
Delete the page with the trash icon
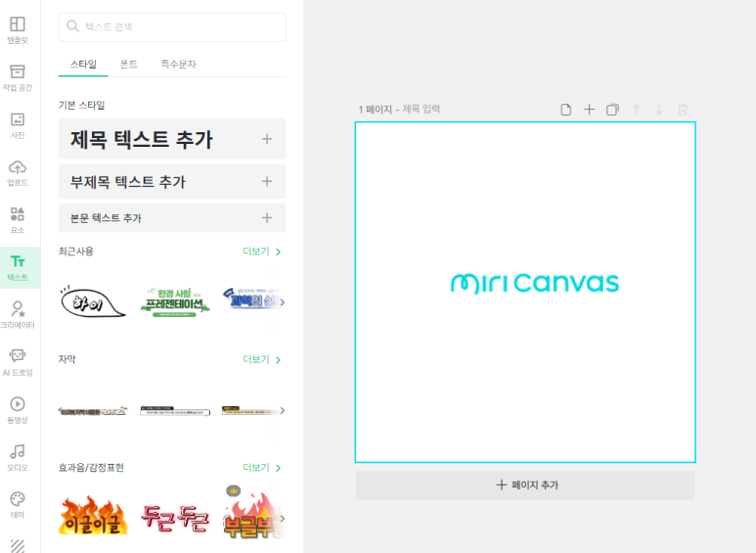tap(683, 110)
